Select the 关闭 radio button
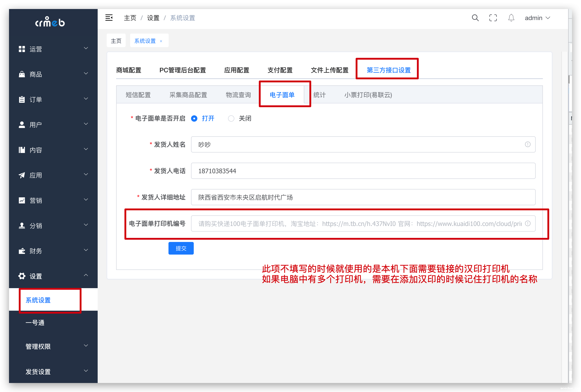The height and width of the screenshot is (392, 581). tap(231, 118)
